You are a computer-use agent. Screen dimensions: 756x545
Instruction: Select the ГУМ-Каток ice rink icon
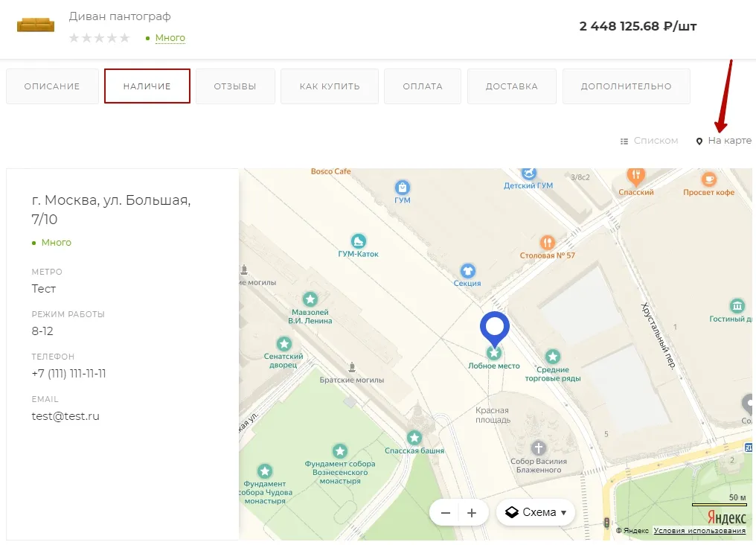358,240
